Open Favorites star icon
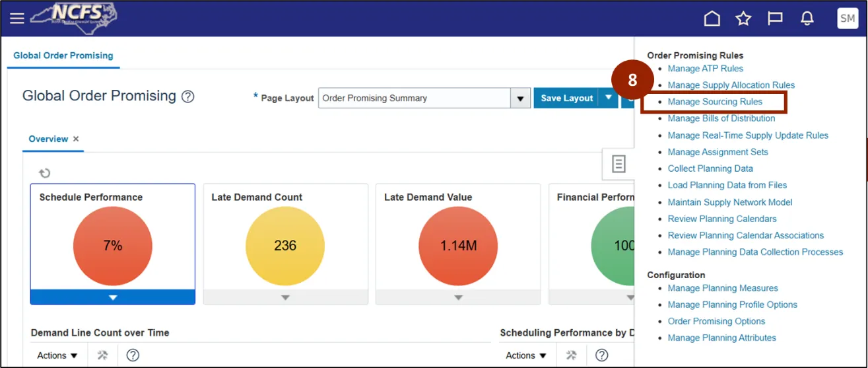This screenshot has width=868, height=368. point(743,18)
